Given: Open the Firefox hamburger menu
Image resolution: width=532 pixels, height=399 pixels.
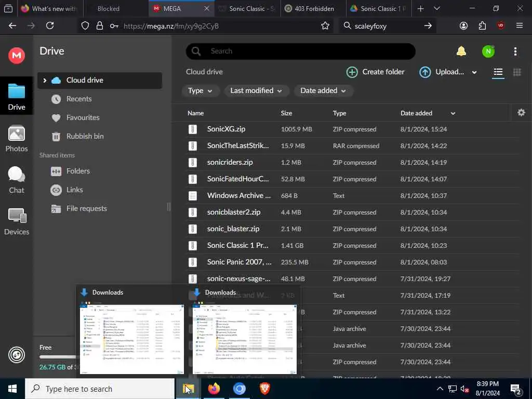Looking at the screenshot, I should (520, 26).
